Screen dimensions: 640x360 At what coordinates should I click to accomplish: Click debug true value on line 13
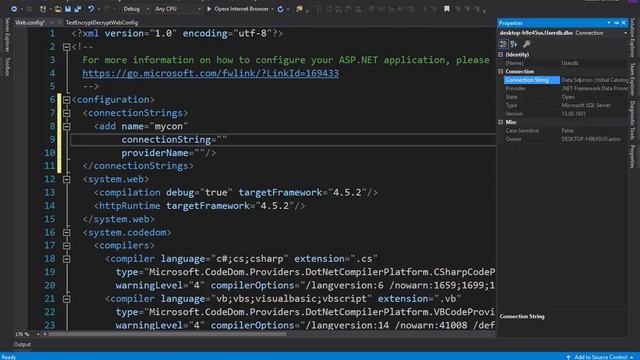click(x=216, y=193)
